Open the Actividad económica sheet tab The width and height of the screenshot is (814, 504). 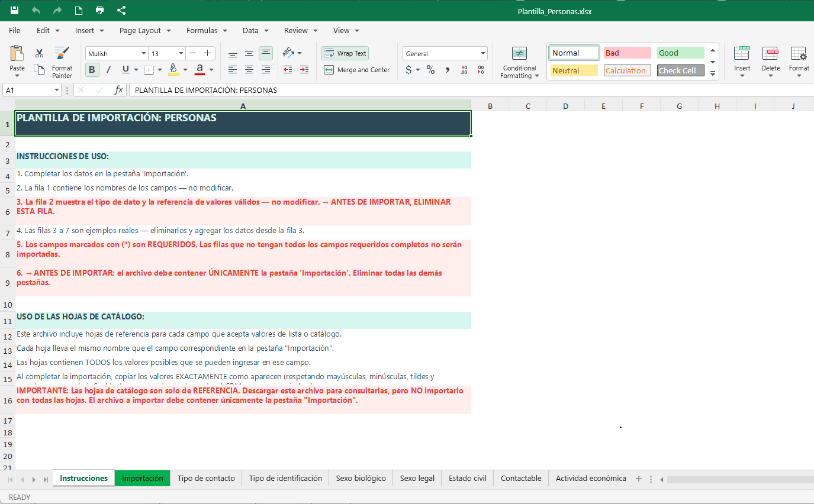coord(591,478)
